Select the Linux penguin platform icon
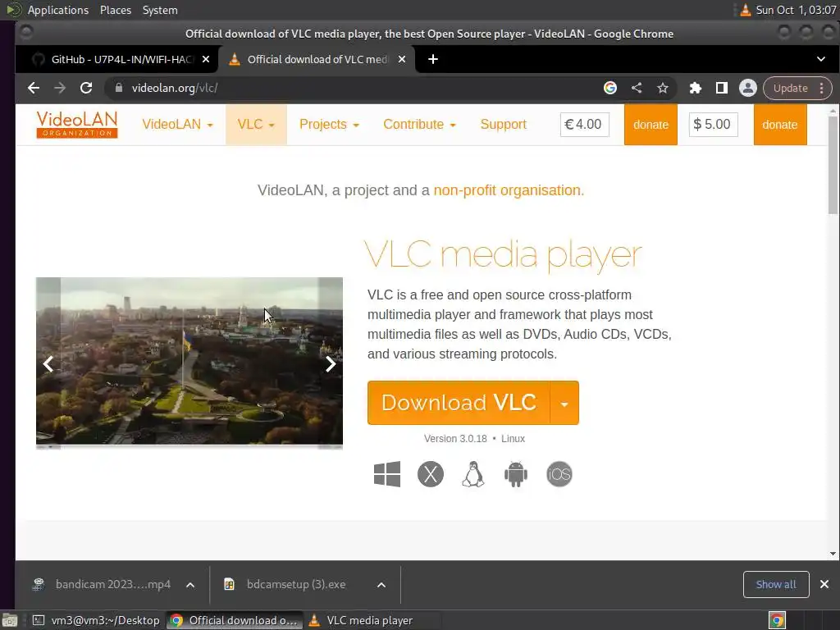 point(473,474)
